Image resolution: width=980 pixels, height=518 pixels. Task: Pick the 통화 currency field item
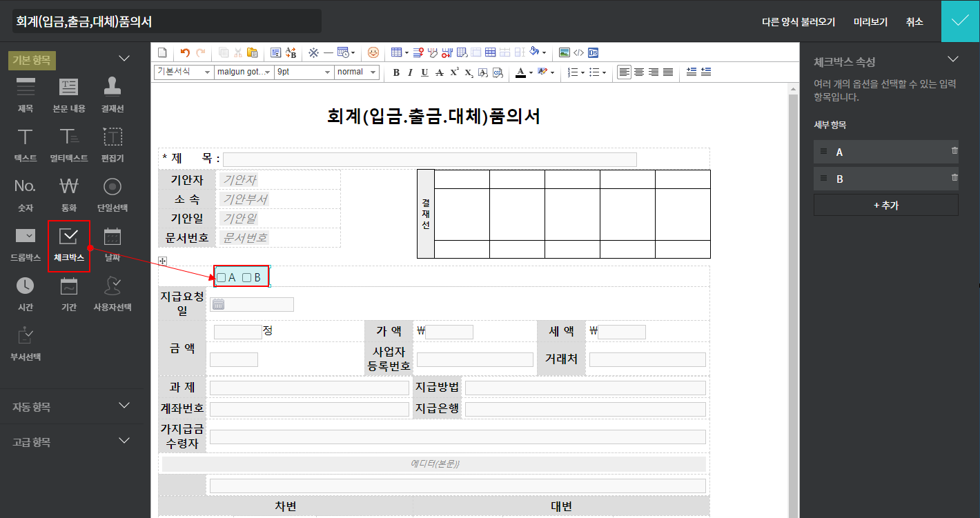click(x=69, y=194)
